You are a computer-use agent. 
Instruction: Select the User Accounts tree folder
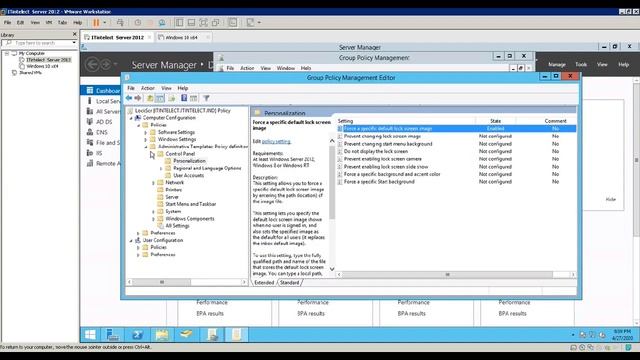point(188,176)
